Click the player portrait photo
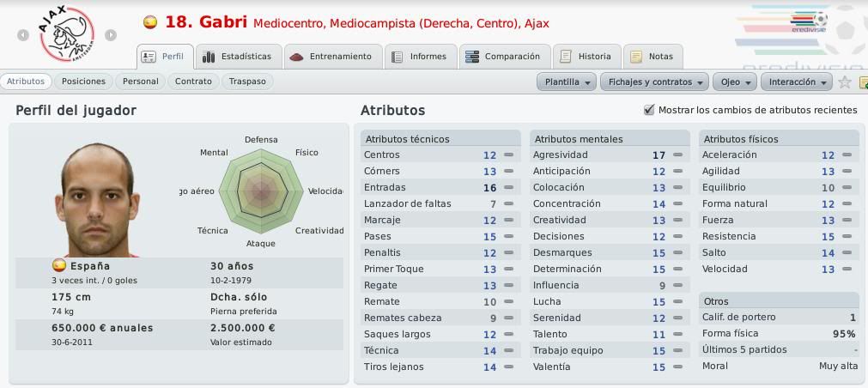 (97, 200)
